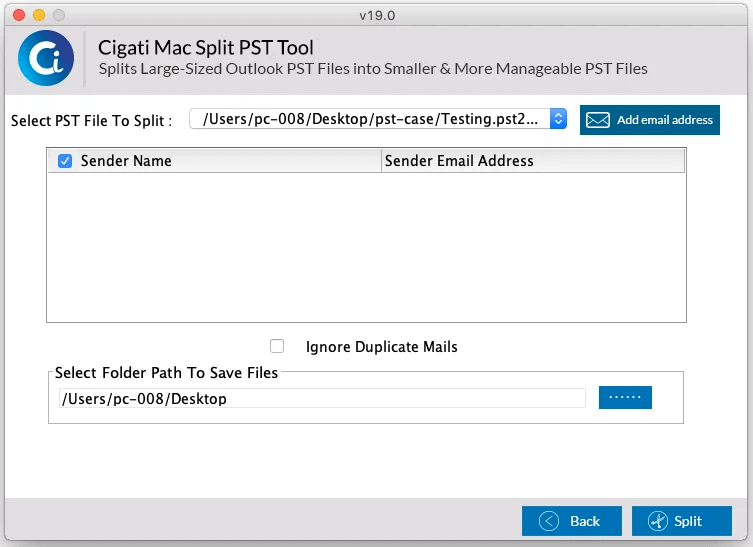The height and width of the screenshot is (547, 753).
Task: Click the back arrow circle icon
Action: pyautogui.click(x=549, y=521)
